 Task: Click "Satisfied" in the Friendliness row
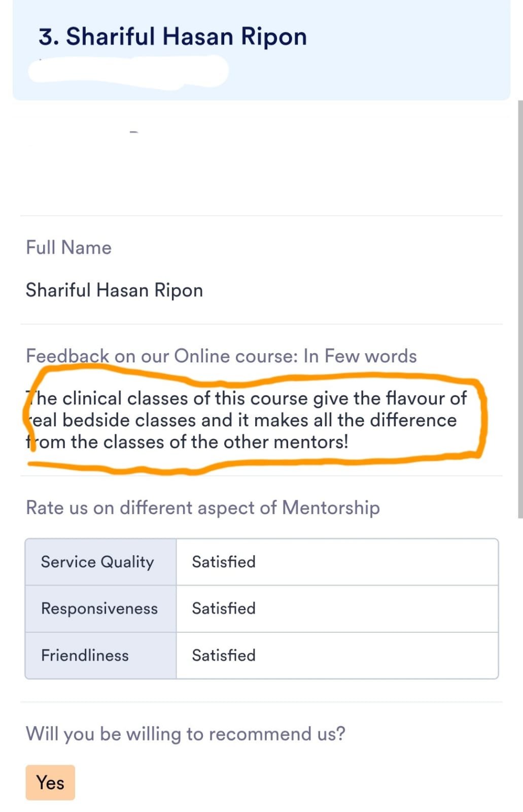[224, 655]
